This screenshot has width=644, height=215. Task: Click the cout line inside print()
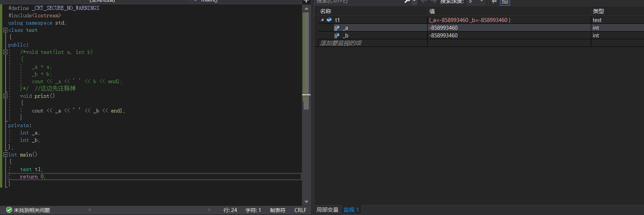78,111
